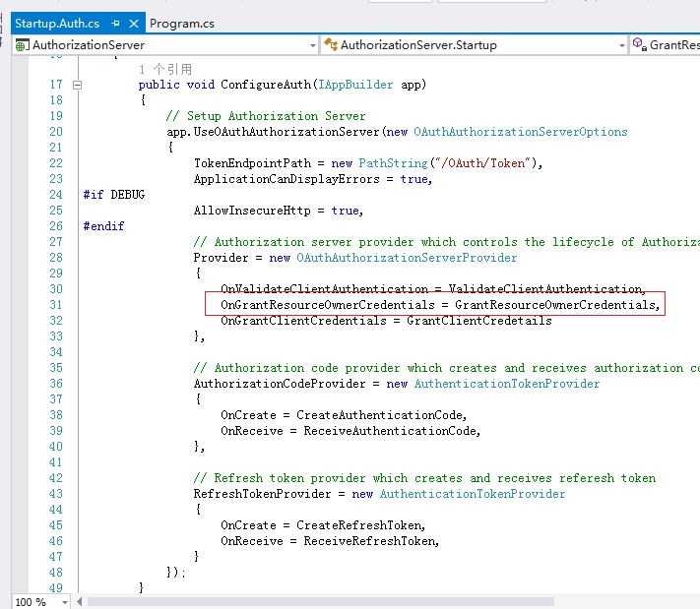The width and height of the screenshot is (700, 609).
Task: Click RefreshTokenProvider on line 43
Action: [263, 494]
